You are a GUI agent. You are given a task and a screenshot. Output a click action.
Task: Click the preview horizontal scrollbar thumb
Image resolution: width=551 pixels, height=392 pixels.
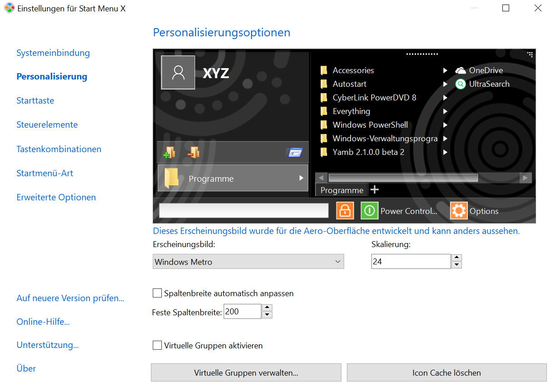(x=403, y=178)
